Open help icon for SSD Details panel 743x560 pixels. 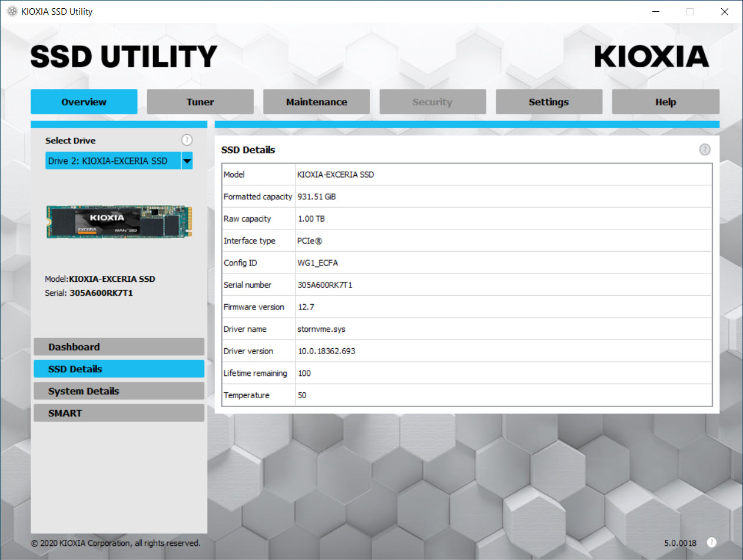(705, 149)
